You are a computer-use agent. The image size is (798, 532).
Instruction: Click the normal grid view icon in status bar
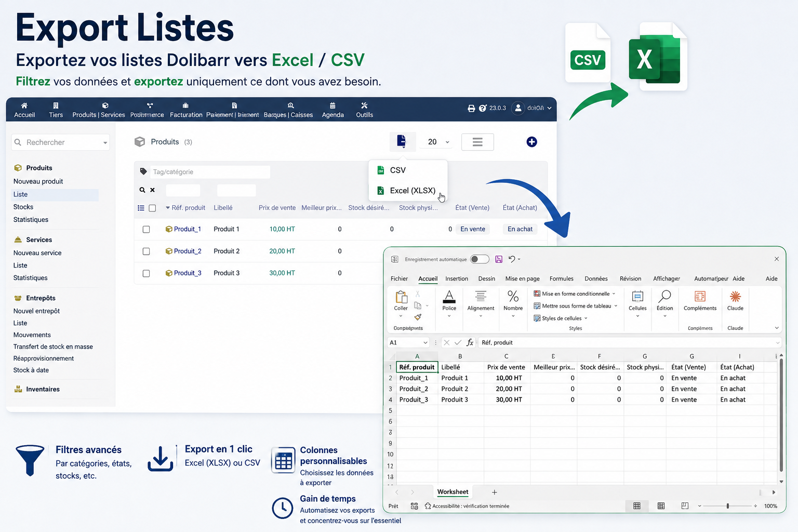(636, 506)
